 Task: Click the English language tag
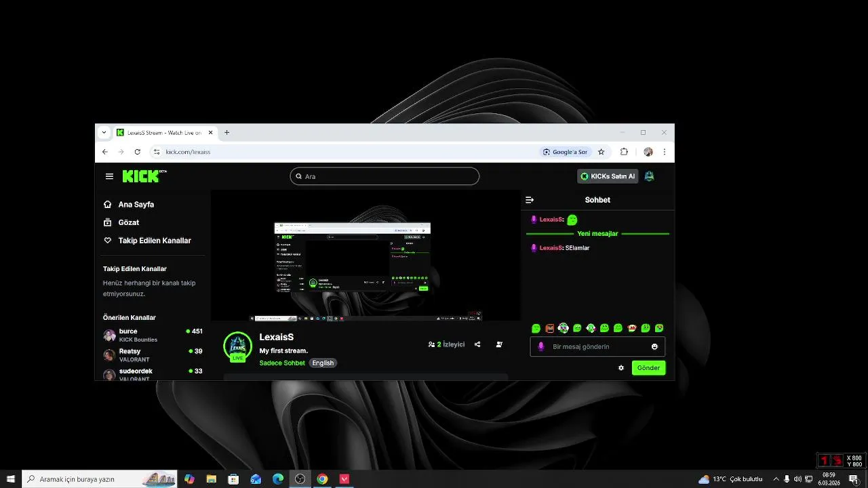point(323,363)
